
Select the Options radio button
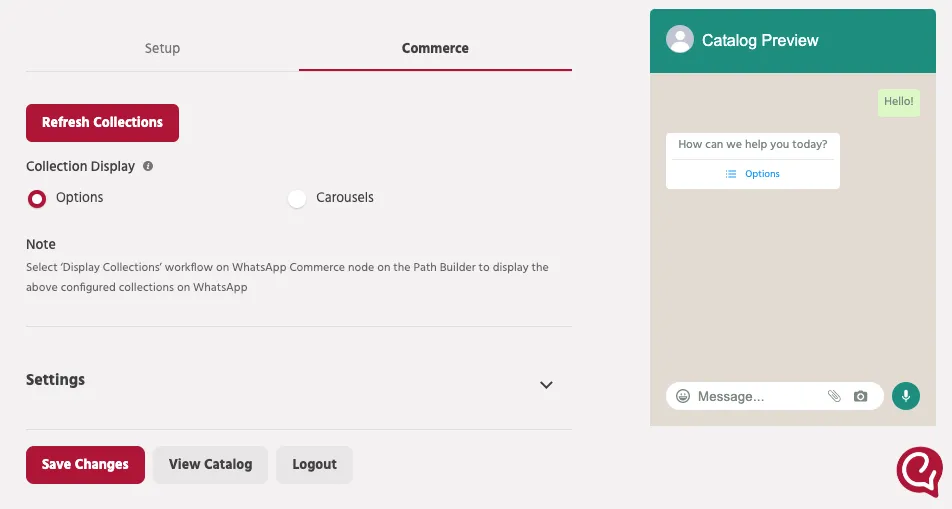(x=36, y=199)
